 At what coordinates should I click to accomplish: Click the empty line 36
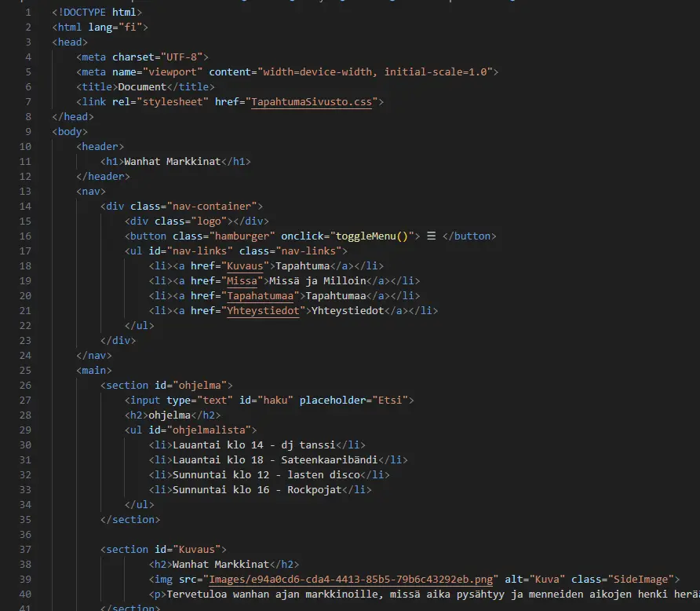(x=375, y=535)
